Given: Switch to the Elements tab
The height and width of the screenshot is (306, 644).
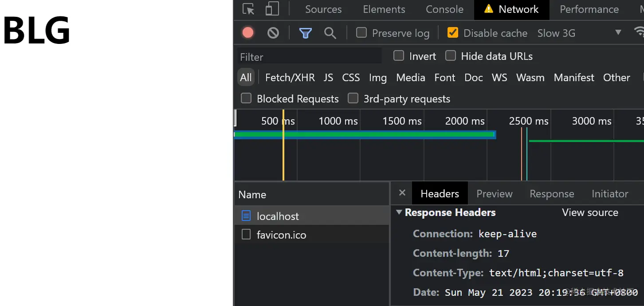Looking at the screenshot, I should pyautogui.click(x=384, y=9).
